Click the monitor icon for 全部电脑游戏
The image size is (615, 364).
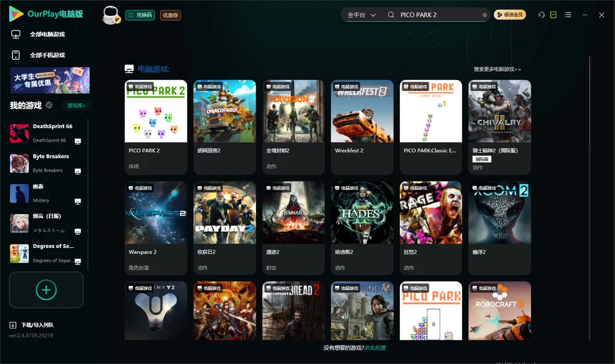16,34
